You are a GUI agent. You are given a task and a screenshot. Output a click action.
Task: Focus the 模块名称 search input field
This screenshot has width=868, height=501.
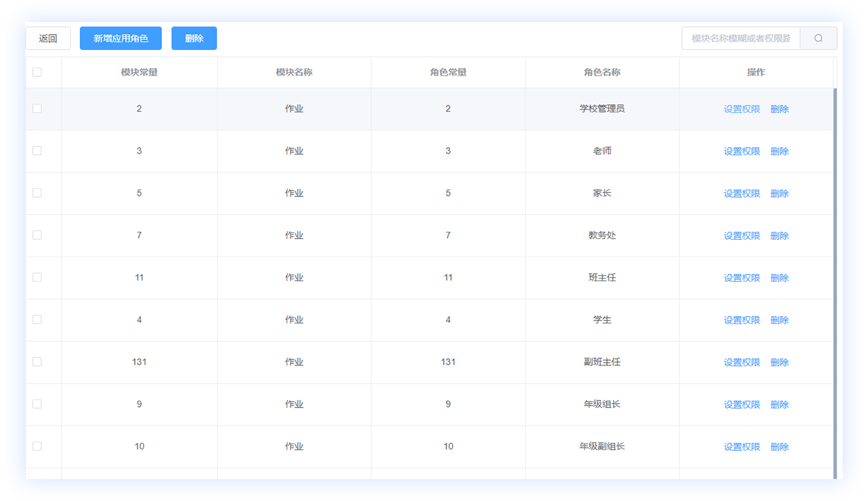741,39
